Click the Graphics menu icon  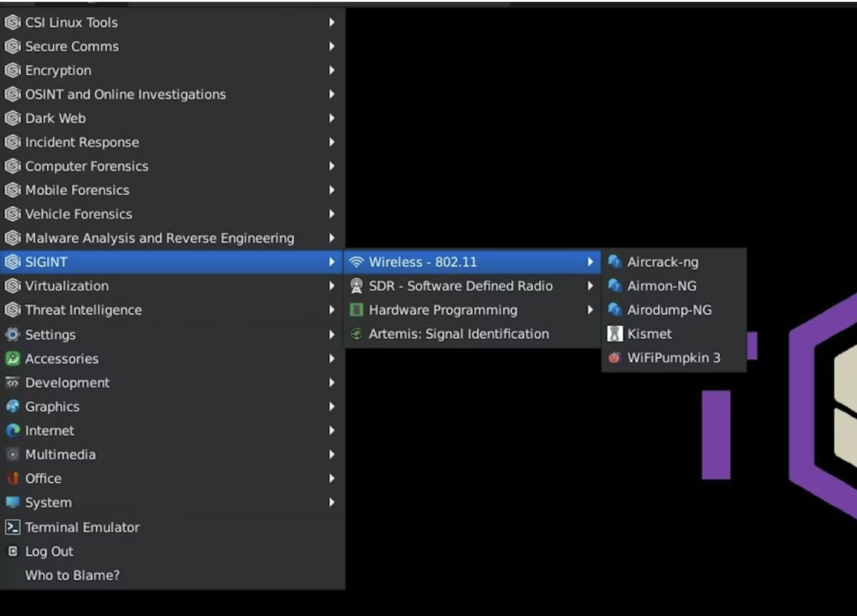13,407
